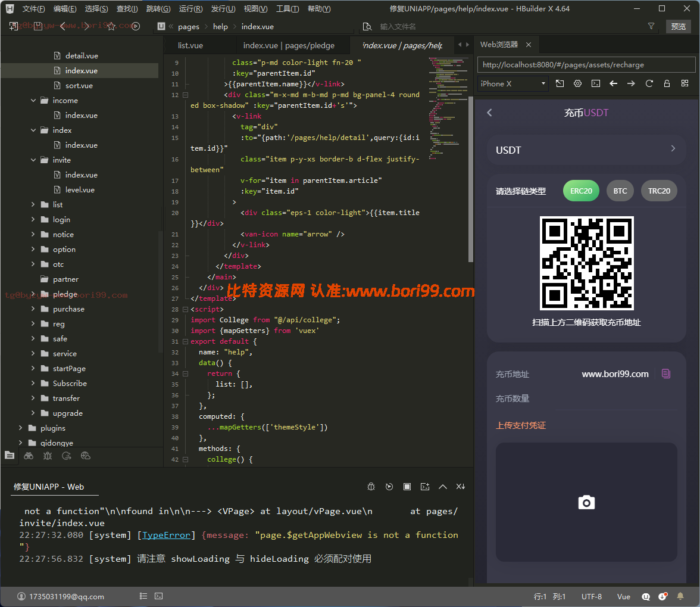Navigate forward with the toolbar right chevron
The height and width of the screenshot is (607, 700).
tap(87, 26)
